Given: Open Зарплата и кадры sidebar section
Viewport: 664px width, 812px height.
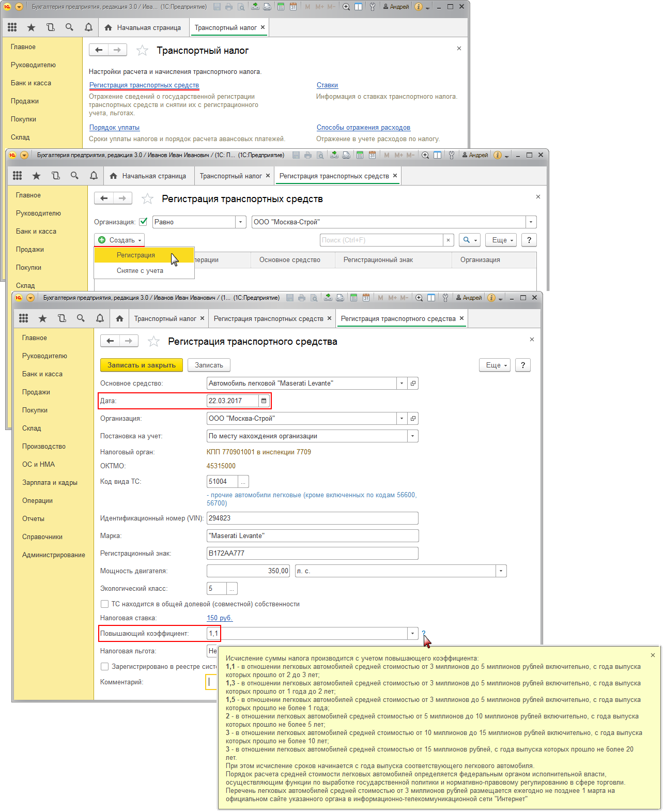Looking at the screenshot, I should 50,482.
